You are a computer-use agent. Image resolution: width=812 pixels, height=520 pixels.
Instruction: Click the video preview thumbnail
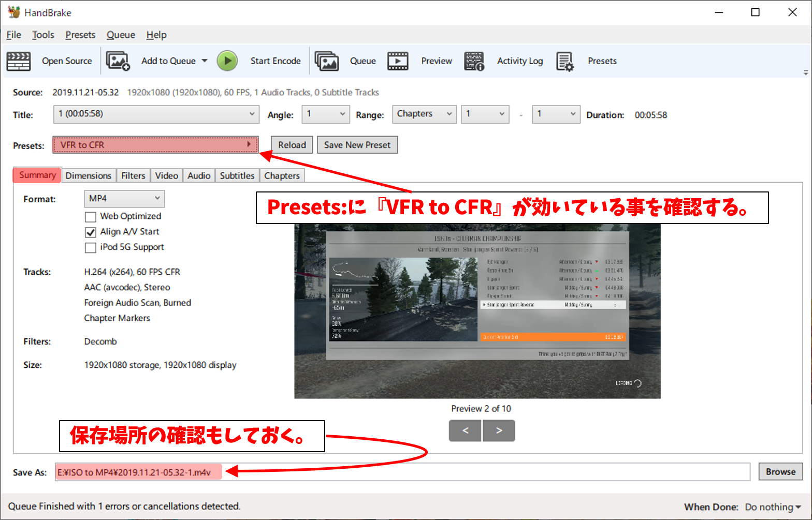[x=477, y=311]
